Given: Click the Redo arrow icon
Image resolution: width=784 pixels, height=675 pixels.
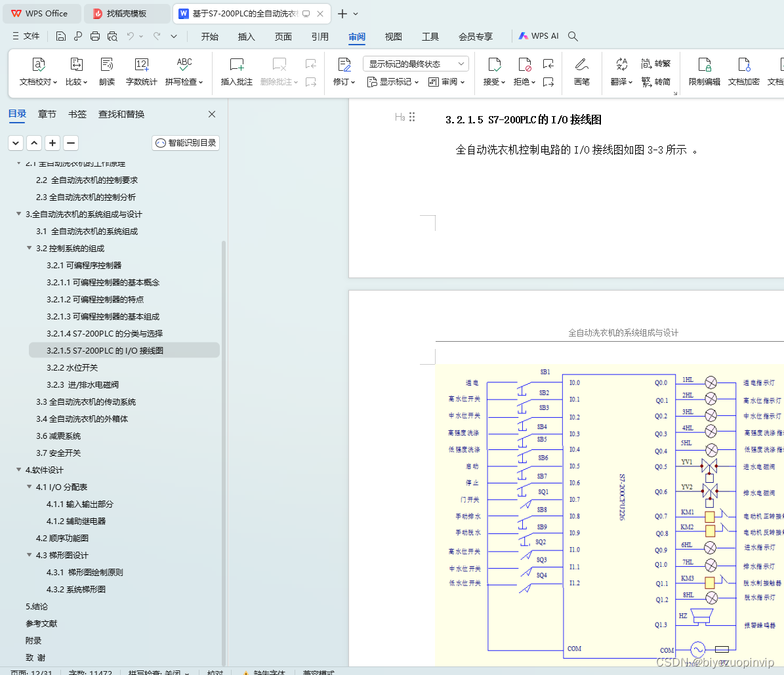Looking at the screenshot, I should click(x=157, y=36).
